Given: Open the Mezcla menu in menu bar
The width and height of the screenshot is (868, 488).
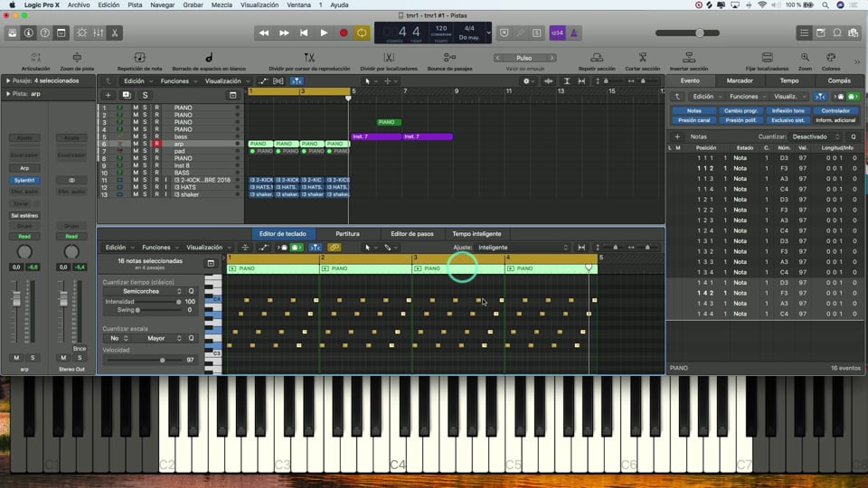Looking at the screenshot, I should coord(222,5).
